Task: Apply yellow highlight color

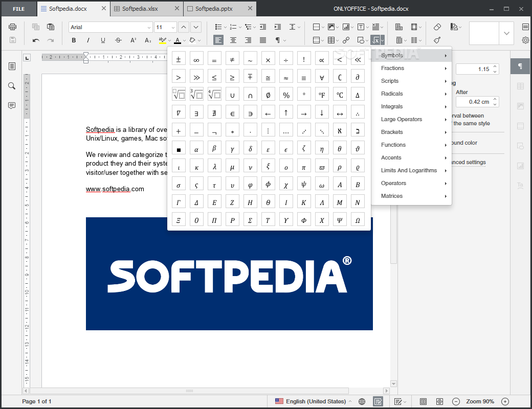Action: [163, 40]
